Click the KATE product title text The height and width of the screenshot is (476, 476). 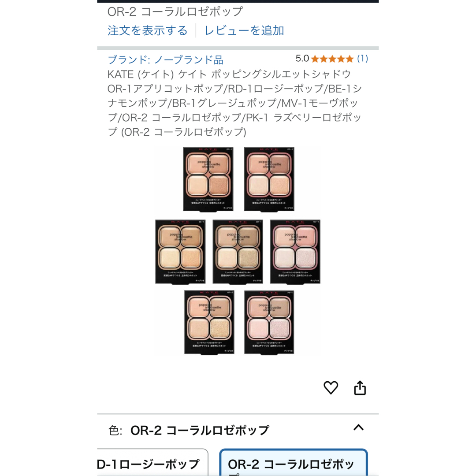point(234,103)
